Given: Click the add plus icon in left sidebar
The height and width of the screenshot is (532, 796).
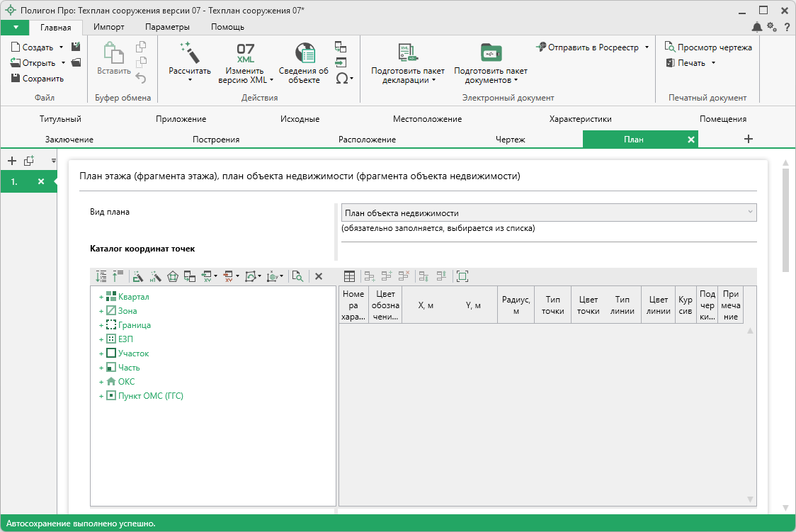Looking at the screenshot, I should [11, 161].
